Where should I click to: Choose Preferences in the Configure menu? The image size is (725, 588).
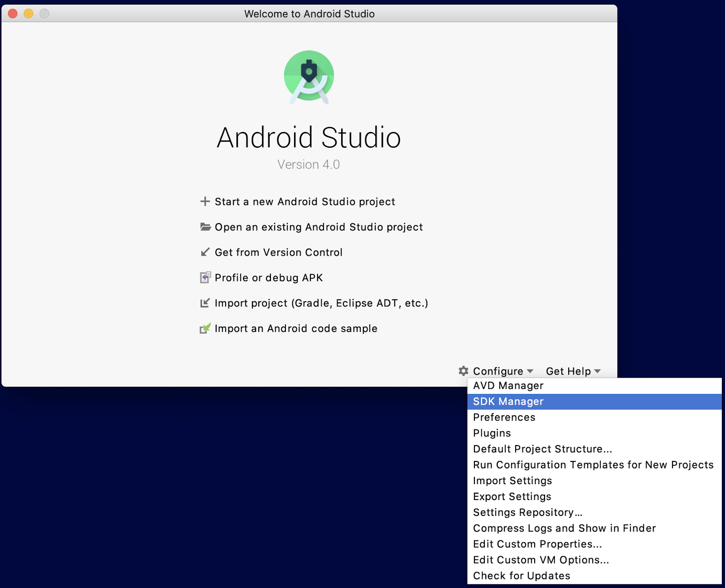tap(504, 418)
